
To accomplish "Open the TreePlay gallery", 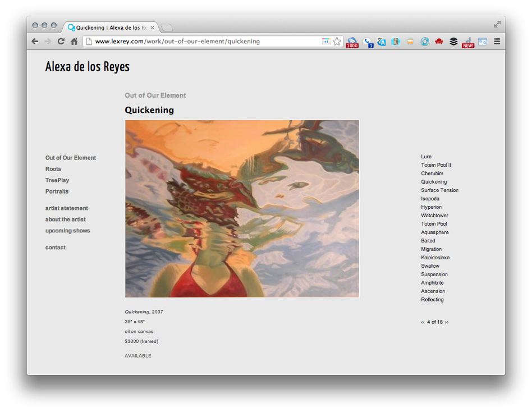I will pyautogui.click(x=57, y=180).
